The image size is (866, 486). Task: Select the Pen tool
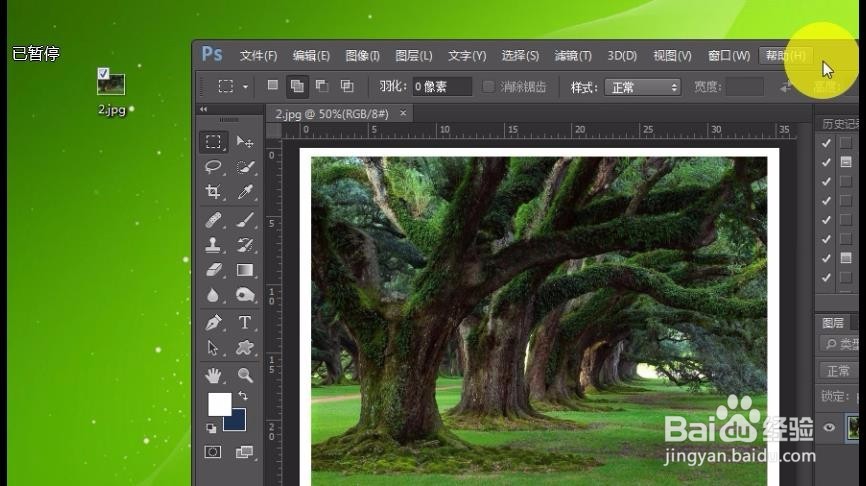213,322
